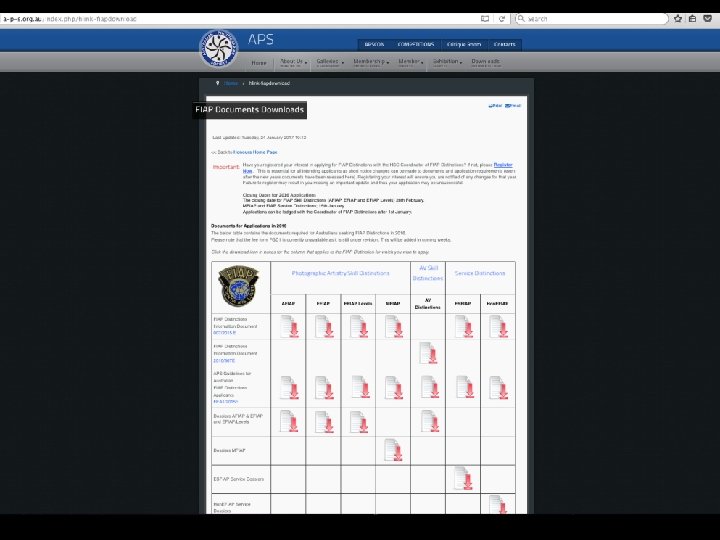Image resolution: width=720 pixels, height=540 pixels.
Task: Go back to Honours Home Page link
Action: click(x=255, y=152)
